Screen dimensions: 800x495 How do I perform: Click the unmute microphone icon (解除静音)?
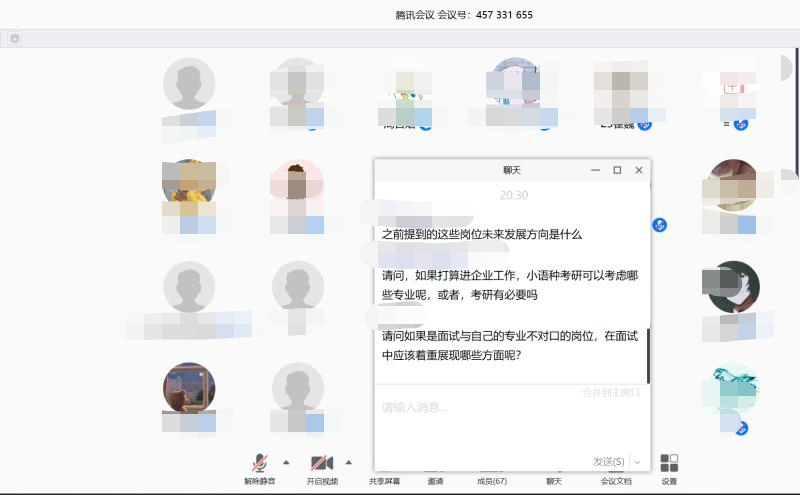point(260,464)
